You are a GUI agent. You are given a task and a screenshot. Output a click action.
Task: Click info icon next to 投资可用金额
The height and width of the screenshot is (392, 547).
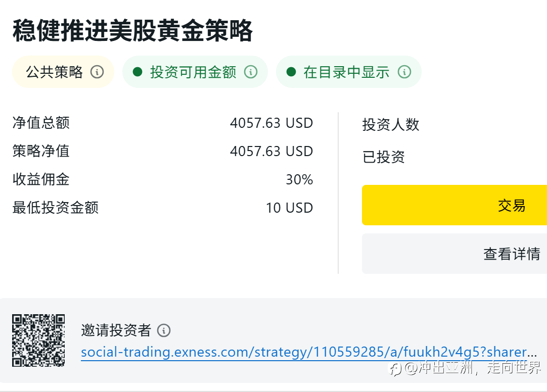251,72
